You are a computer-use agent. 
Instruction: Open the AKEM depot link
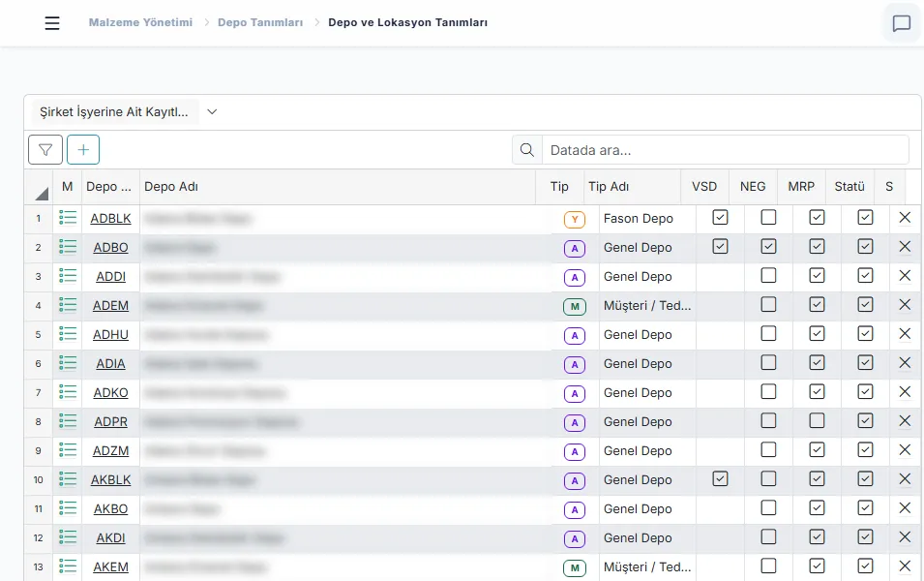tap(111, 566)
